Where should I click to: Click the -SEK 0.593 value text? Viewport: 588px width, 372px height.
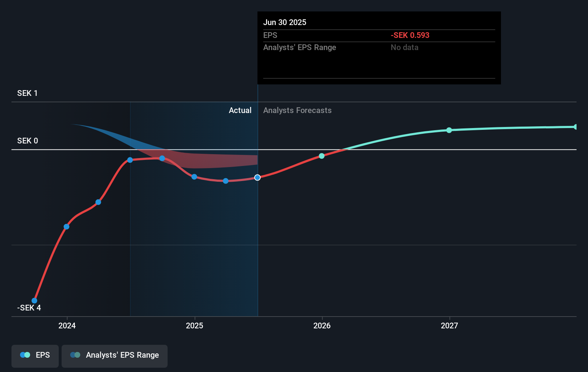point(410,35)
